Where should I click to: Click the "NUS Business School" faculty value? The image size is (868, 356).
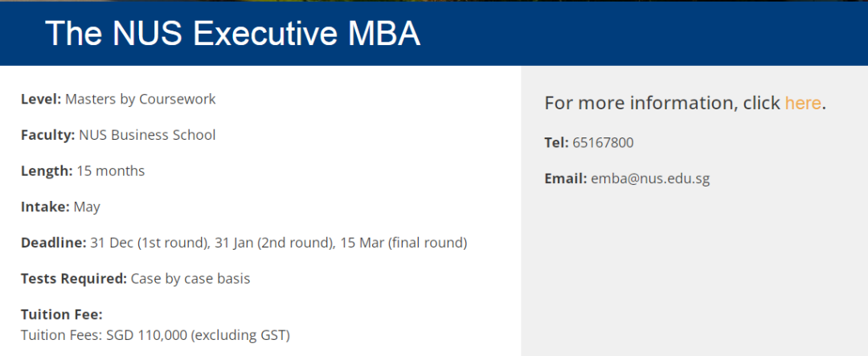[x=147, y=135]
